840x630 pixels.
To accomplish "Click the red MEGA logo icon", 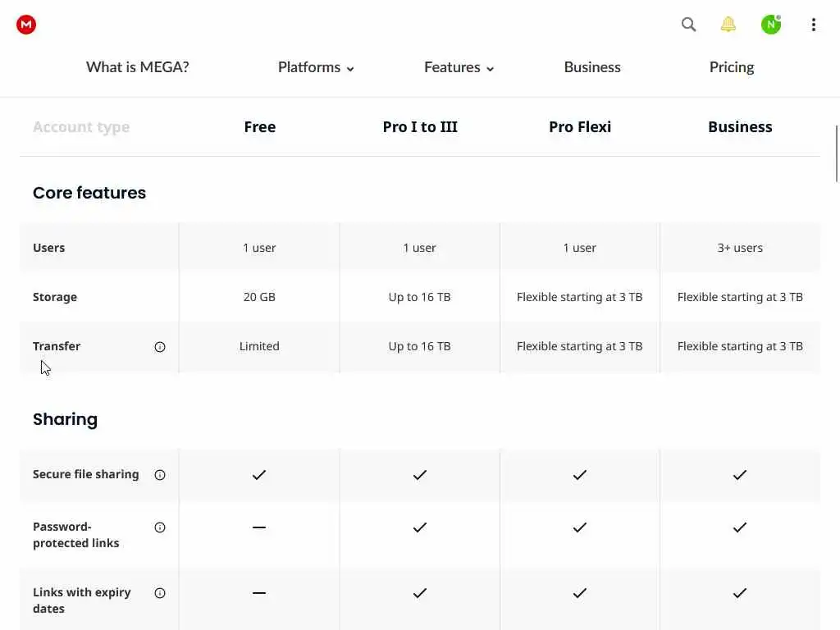I will 26,25.
